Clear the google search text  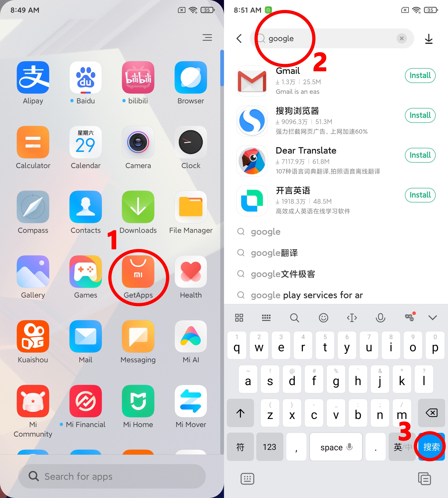click(x=402, y=39)
